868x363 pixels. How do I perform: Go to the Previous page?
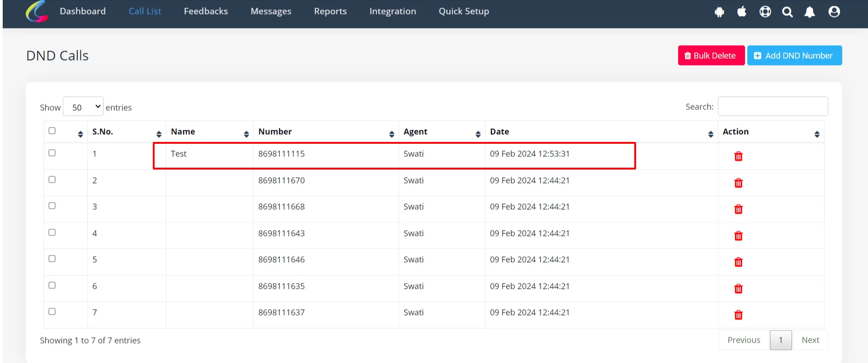coord(744,340)
